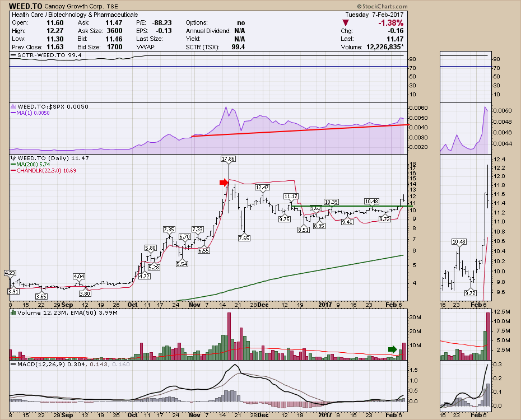Click the 3.80 price label

[x=85, y=293]
